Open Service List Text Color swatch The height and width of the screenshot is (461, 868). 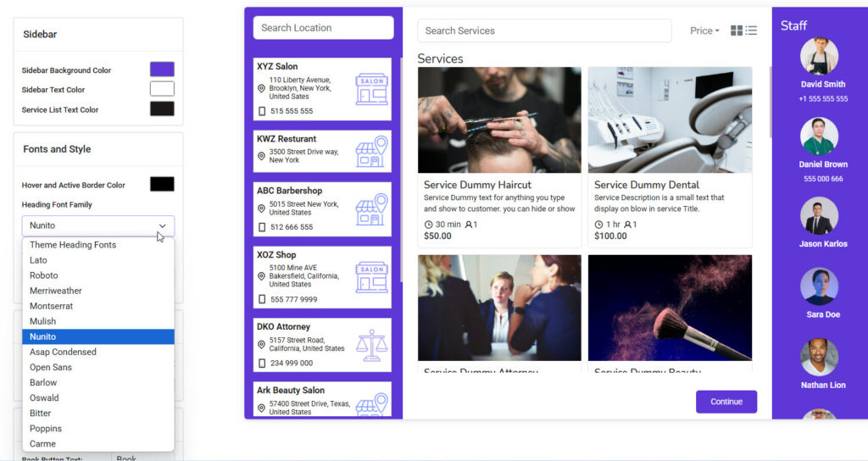(162, 108)
